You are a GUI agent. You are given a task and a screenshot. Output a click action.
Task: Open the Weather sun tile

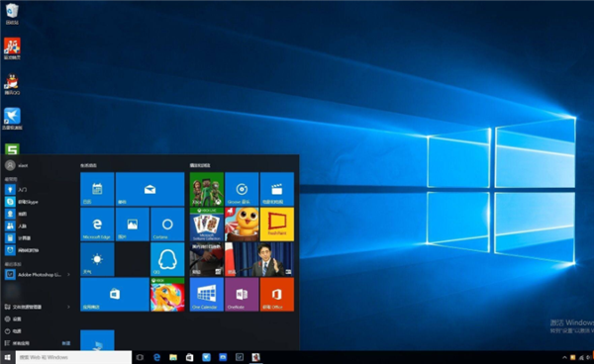pyautogui.click(x=97, y=259)
